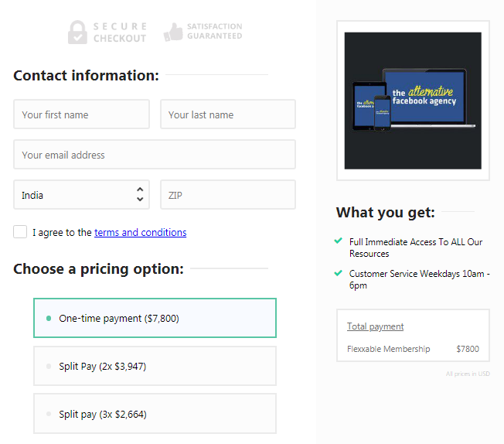Focus the Your first name field

(81, 114)
